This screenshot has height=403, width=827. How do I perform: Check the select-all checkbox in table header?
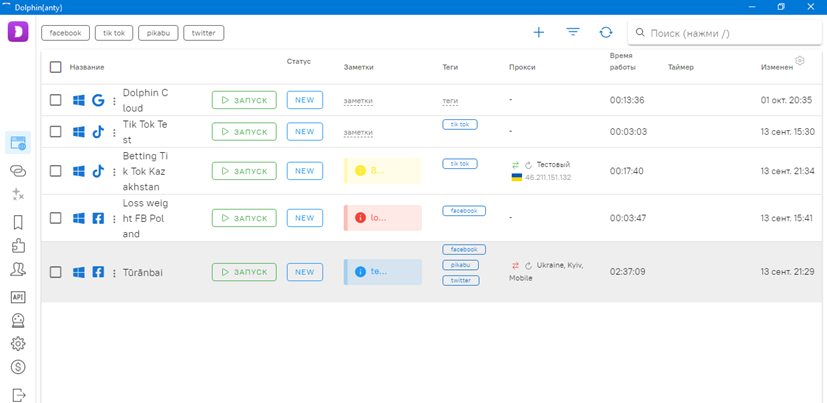(x=55, y=67)
